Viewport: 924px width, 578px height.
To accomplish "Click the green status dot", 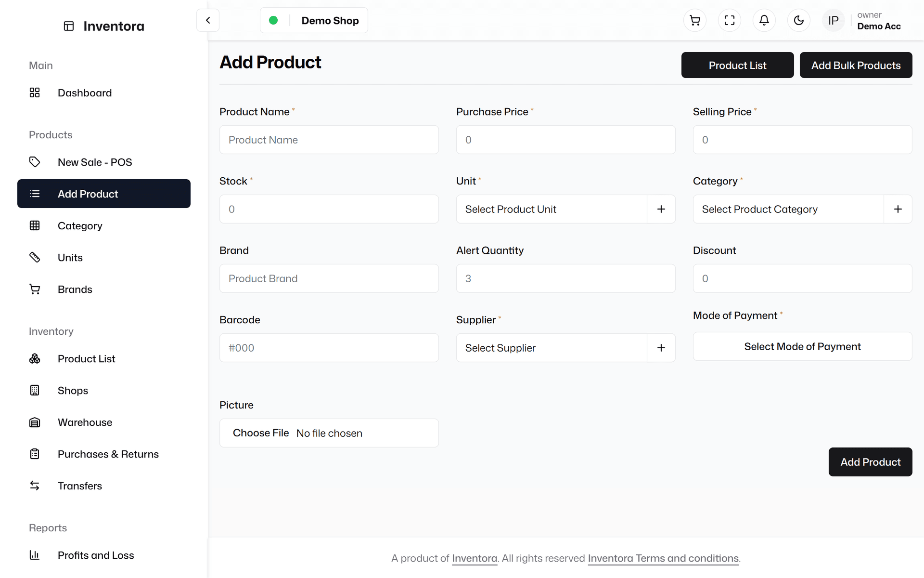I will [273, 20].
